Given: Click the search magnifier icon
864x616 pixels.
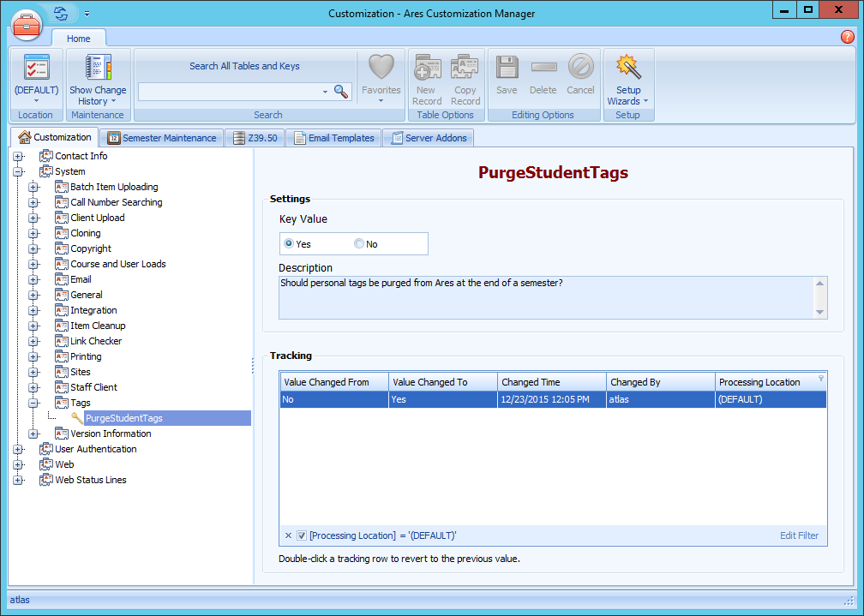Looking at the screenshot, I should (340, 90).
